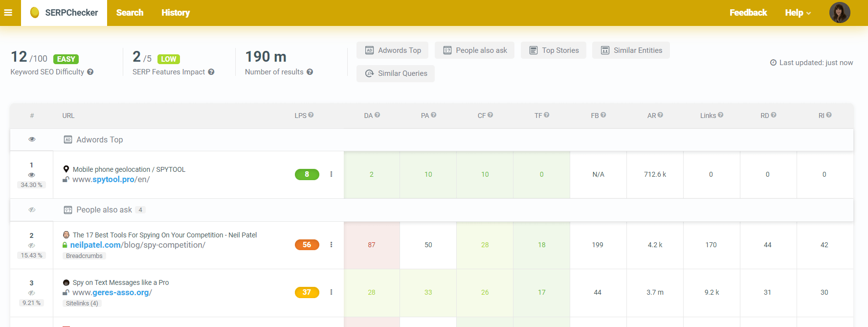Click the LPS score 8 badge
868x327 pixels.
pos(307,174)
